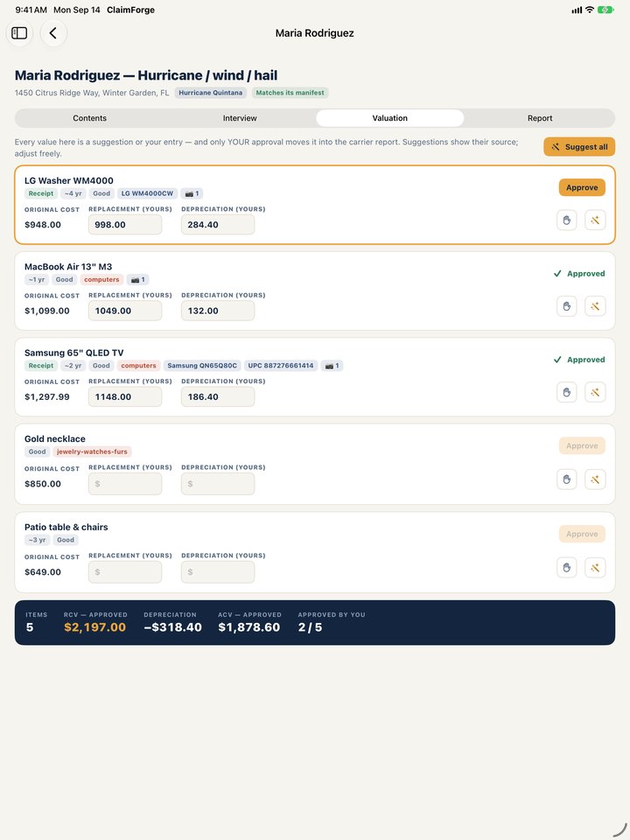Tap the magic wand icon for Samsung TV
630x840 pixels.
(595, 393)
